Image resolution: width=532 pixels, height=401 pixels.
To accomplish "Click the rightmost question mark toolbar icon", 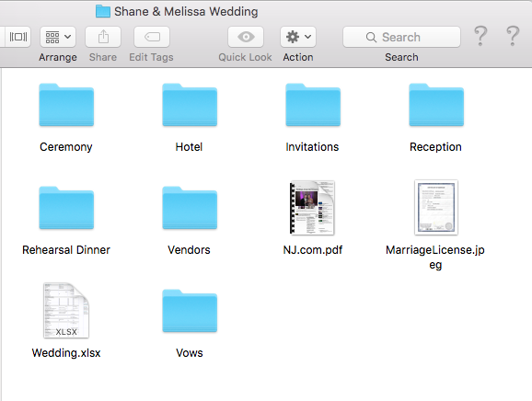I will [x=513, y=36].
